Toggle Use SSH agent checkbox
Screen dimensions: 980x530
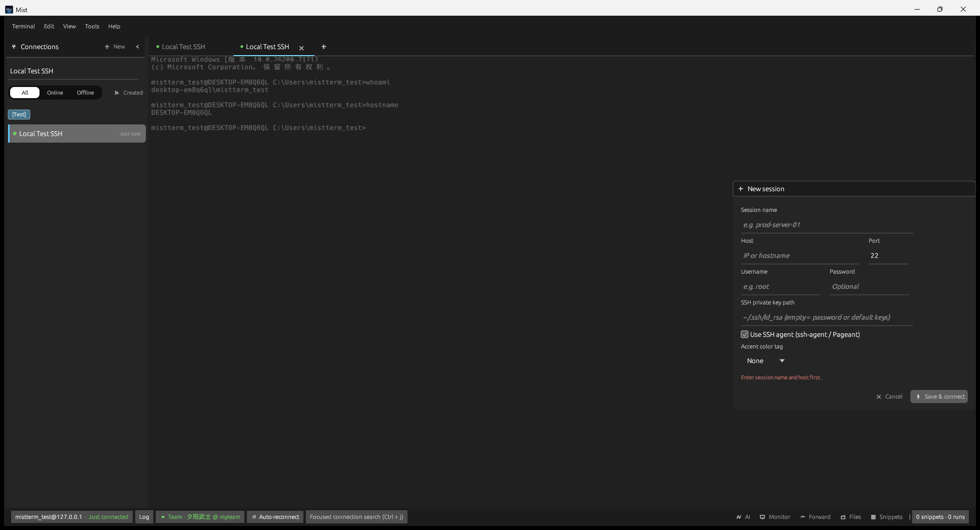click(745, 334)
